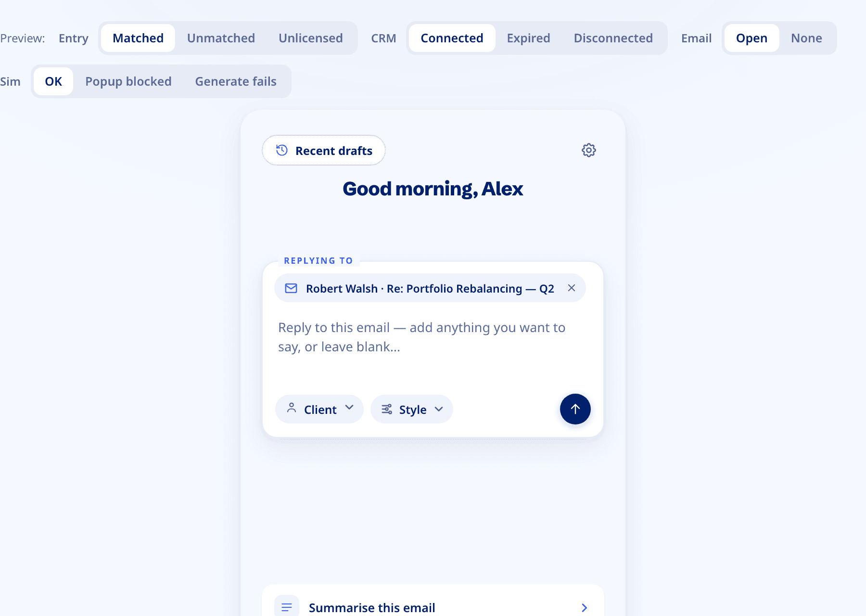
Task: Send the reply with the arrow button
Action: (575, 409)
